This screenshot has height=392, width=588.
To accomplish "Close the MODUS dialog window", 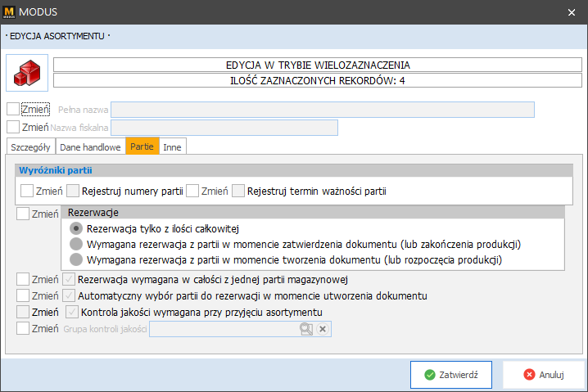I will pos(572,11).
